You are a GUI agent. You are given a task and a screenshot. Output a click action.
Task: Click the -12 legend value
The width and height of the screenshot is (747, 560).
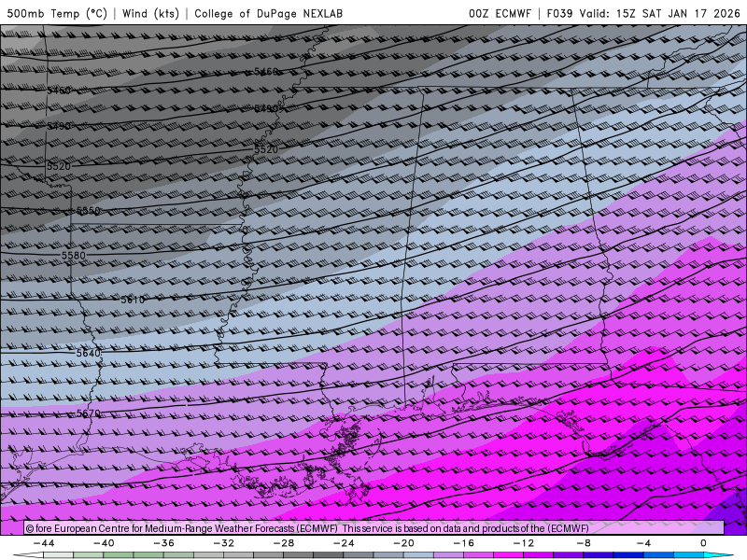[x=524, y=543]
